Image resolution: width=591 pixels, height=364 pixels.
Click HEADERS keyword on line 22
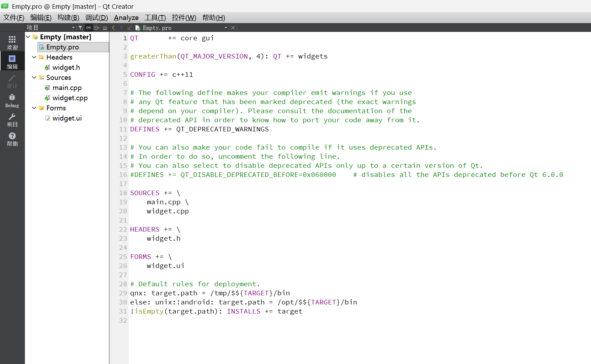145,229
